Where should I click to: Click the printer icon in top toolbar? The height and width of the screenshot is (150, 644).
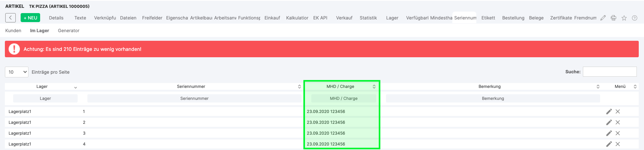(x=613, y=18)
